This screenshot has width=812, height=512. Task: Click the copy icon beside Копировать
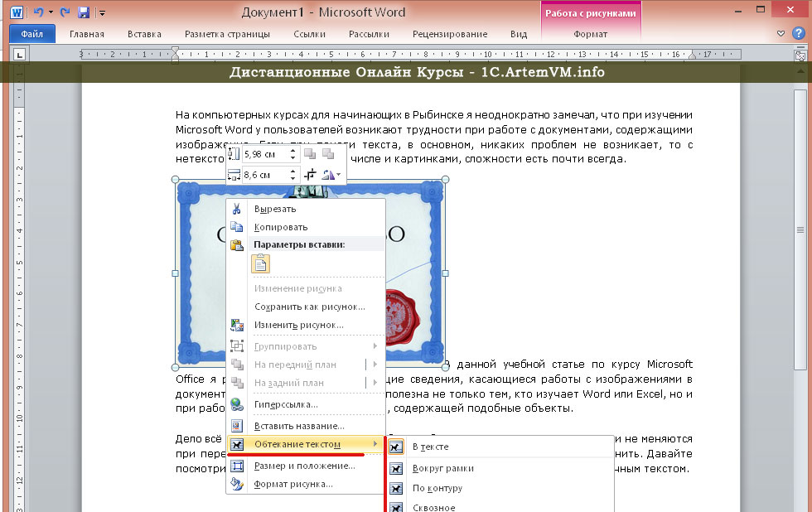point(237,227)
